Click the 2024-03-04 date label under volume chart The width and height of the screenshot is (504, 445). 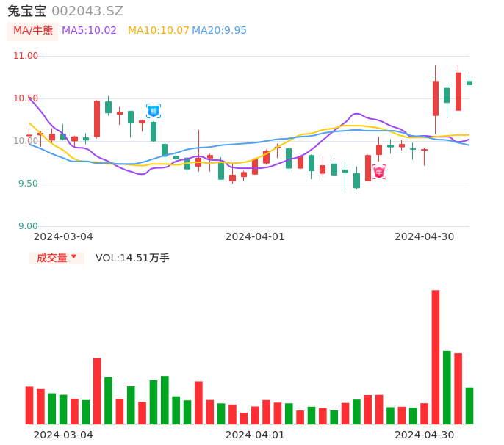pos(63,435)
